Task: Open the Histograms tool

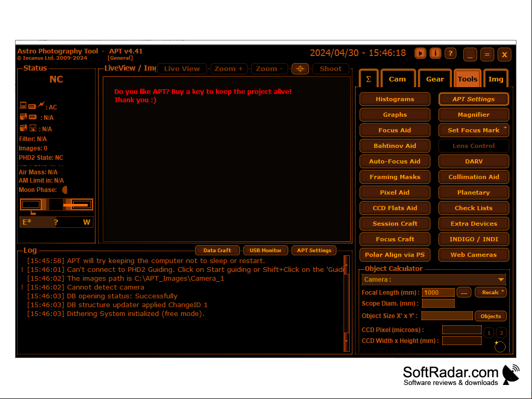Action: pyautogui.click(x=395, y=99)
